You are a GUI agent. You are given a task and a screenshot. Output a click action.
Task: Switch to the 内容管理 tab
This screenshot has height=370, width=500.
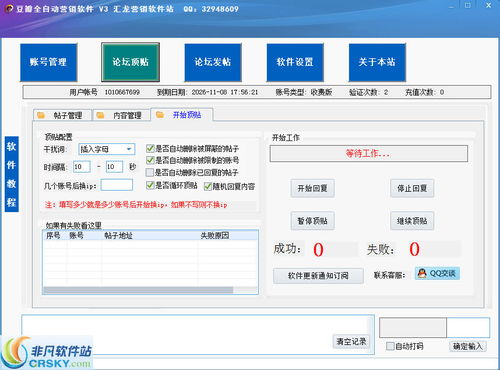coord(122,115)
